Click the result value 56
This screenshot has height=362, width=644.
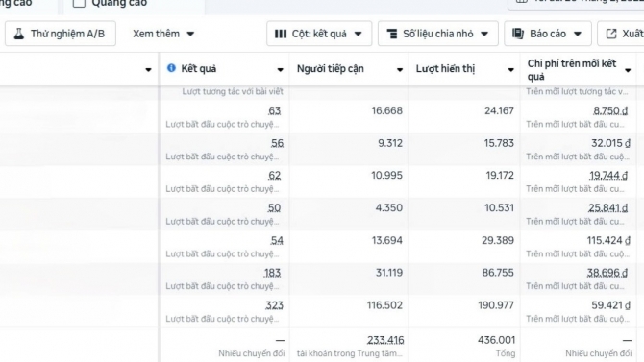click(277, 143)
